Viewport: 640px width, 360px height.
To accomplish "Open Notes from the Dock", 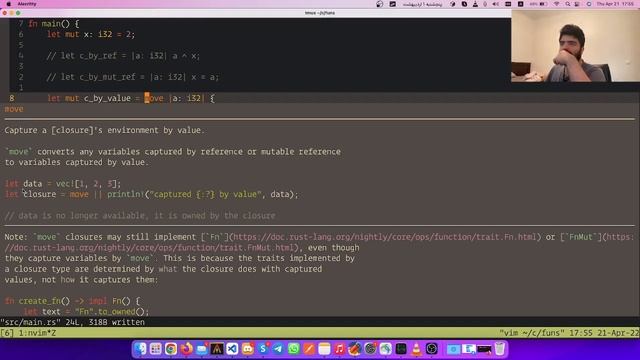I will click(324, 349).
